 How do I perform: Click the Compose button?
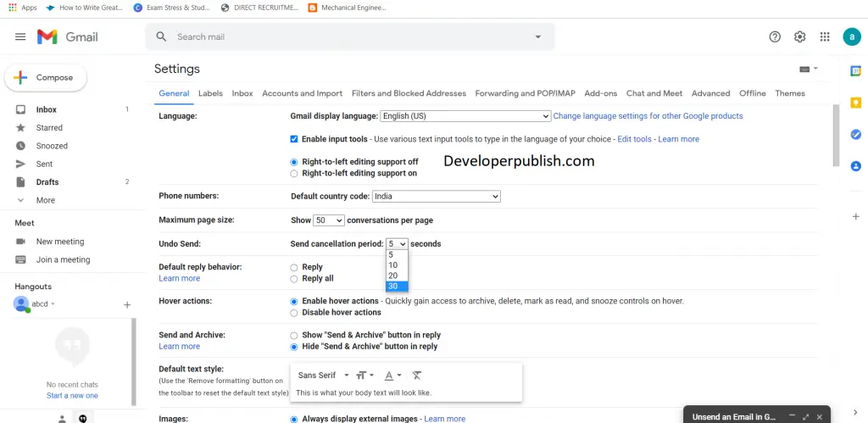46,77
